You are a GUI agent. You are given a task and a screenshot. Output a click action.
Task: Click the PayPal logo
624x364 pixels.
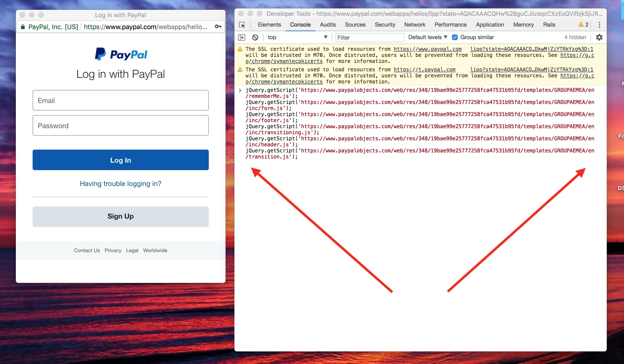pos(121,54)
